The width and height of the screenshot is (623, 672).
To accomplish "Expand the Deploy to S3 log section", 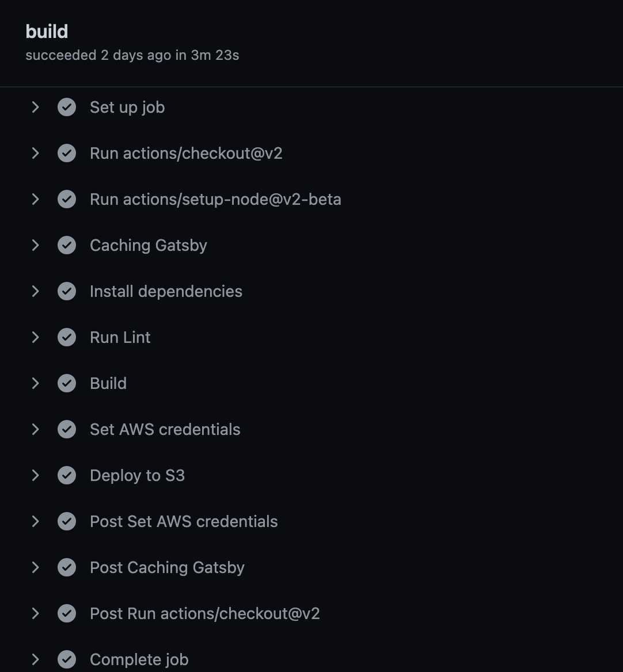I will click(x=35, y=475).
